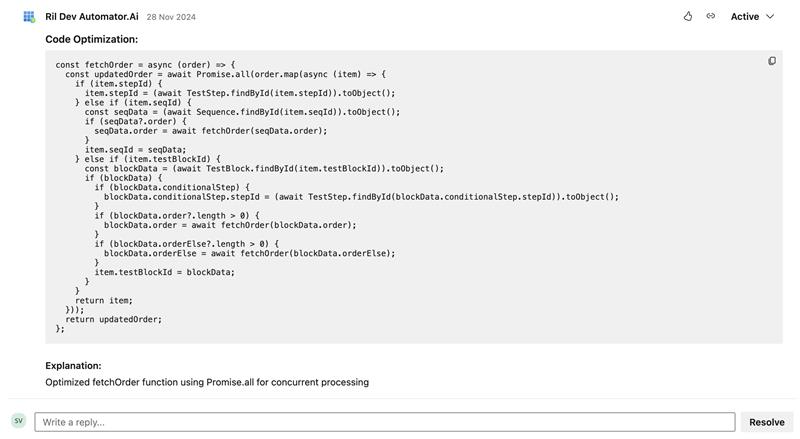Expand the chevron beside Active

(x=770, y=16)
